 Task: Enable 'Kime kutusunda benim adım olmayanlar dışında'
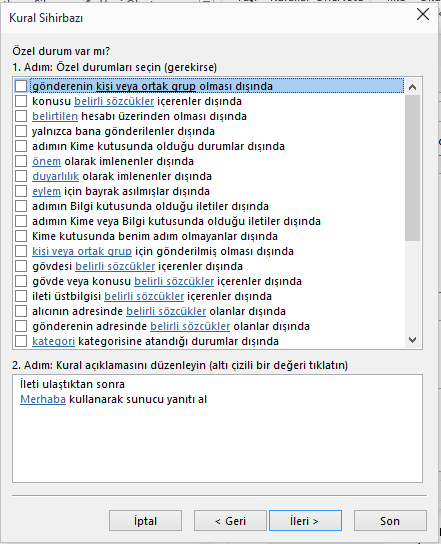[x=21, y=236]
